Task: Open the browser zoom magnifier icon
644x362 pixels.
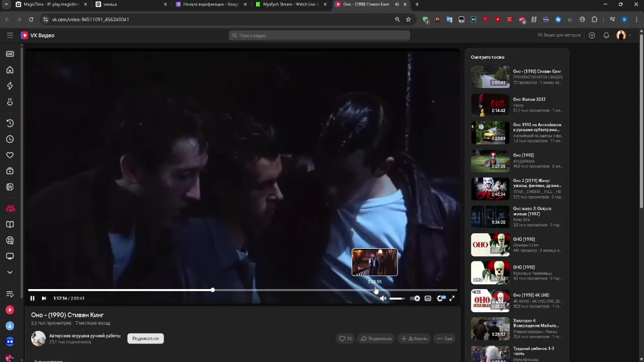Action: [397, 20]
